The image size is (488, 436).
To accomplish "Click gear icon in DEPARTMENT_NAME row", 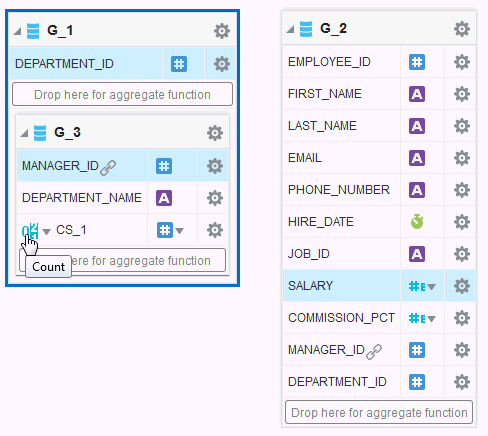I will coord(215,198).
